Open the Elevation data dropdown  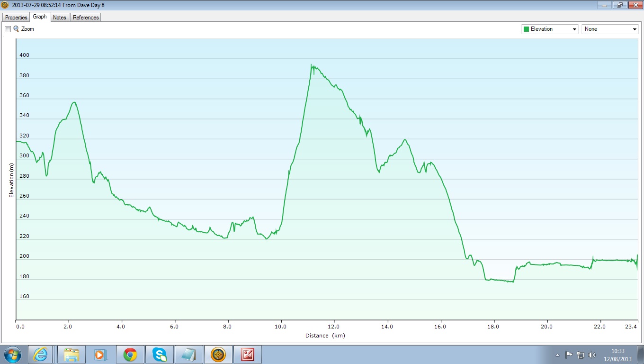click(x=550, y=29)
